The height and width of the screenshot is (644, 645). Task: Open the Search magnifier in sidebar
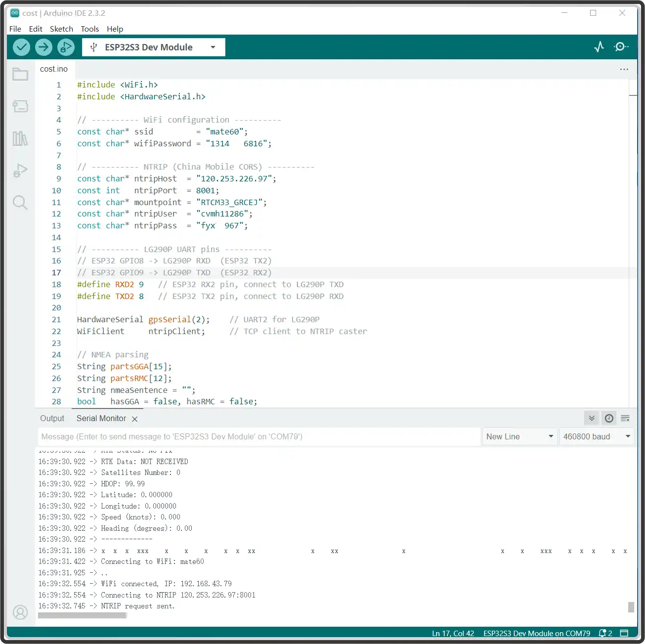click(20, 202)
